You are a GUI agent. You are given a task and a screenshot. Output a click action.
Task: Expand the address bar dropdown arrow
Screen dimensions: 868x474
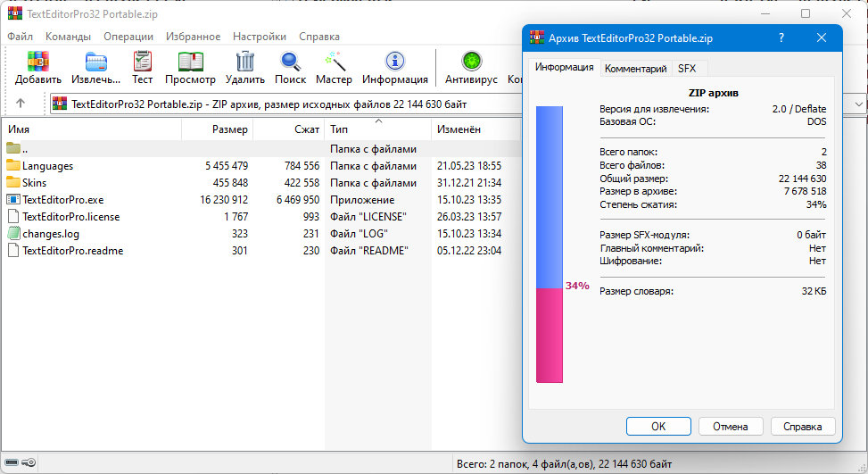point(858,104)
